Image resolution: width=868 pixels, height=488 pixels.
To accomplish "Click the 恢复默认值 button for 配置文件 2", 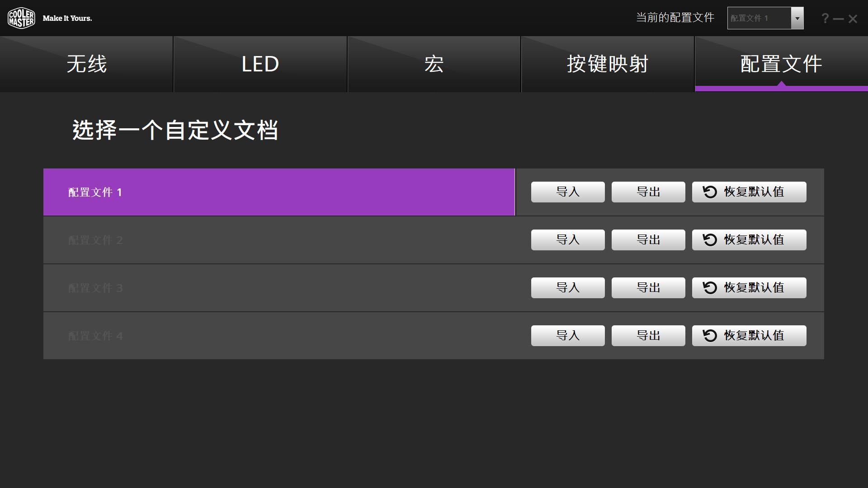I will [748, 239].
